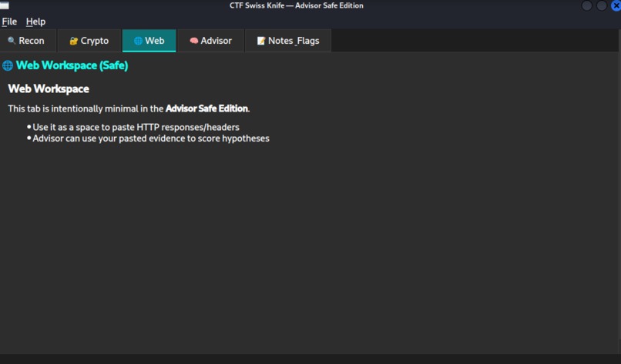This screenshot has width=621, height=364.
Task: Click the window icon in the title bar corner
Action: tap(5, 5)
